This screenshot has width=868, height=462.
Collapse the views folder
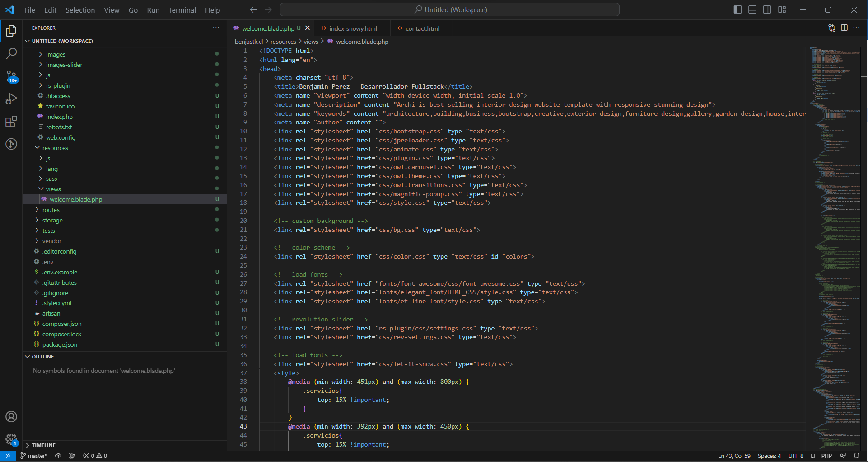coord(53,189)
